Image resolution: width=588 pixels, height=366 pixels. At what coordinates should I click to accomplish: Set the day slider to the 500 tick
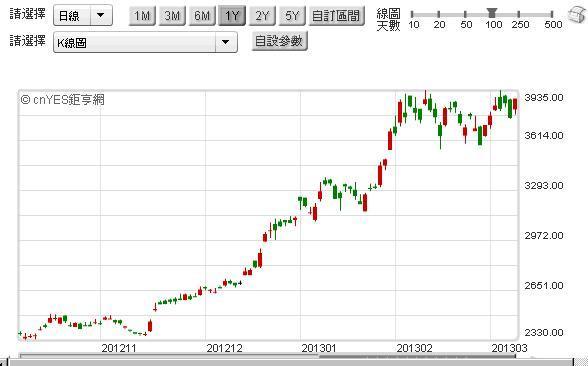point(552,15)
